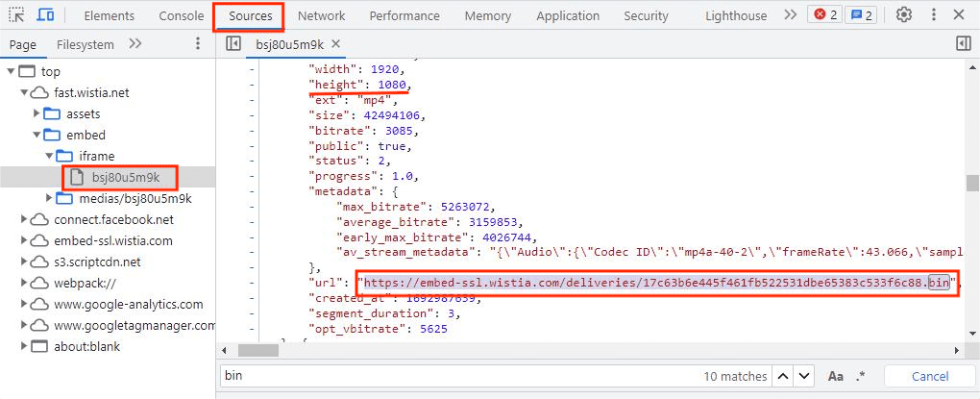Close the bsj80u5m9k file tab

click(335, 44)
